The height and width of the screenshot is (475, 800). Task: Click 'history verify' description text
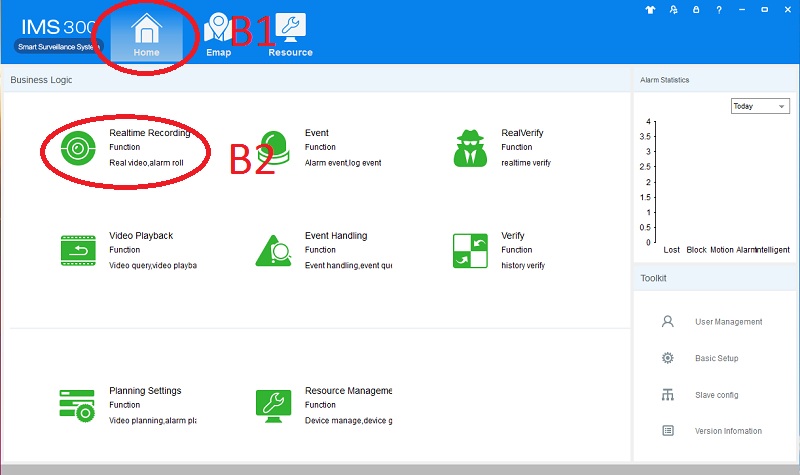click(x=522, y=265)
